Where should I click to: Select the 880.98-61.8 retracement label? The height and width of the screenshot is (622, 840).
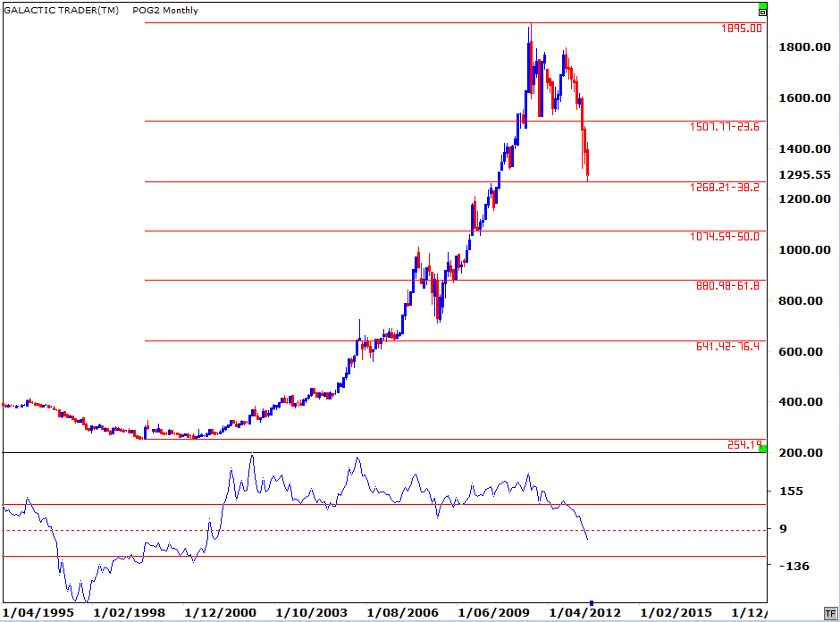[x=727, y=286]
